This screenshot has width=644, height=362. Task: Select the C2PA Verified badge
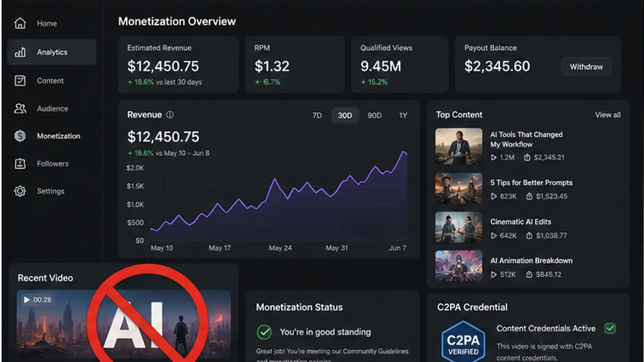pyautogui.click(x=463, y=341)
